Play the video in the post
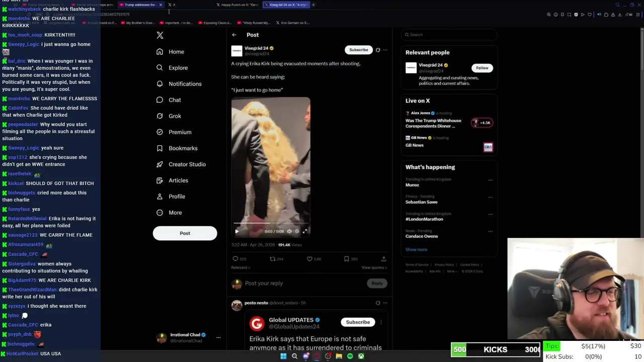Image resolution: width=644 pixels, height=362 pixels. coord(236,231)
